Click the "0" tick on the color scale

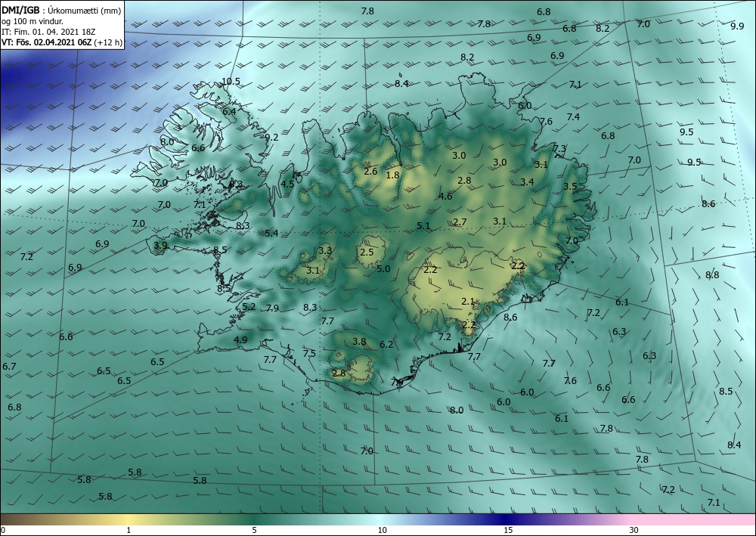coord(3,531)
